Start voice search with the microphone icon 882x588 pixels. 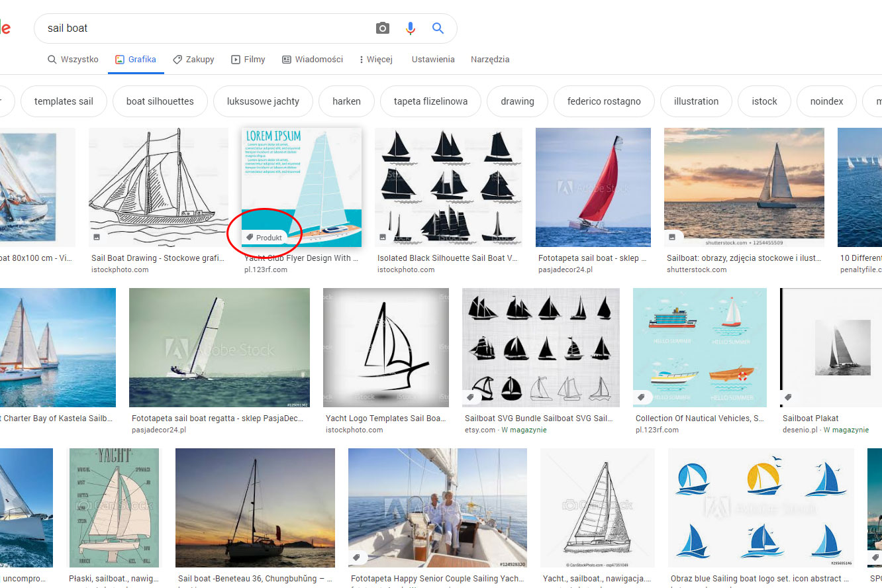(x=410, y=28)
